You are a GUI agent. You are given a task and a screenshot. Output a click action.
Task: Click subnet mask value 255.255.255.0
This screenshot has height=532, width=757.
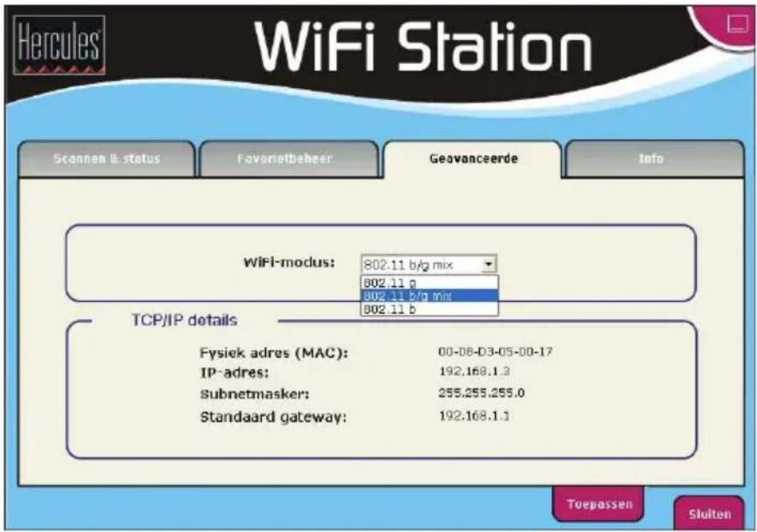[x=481, y=393]
